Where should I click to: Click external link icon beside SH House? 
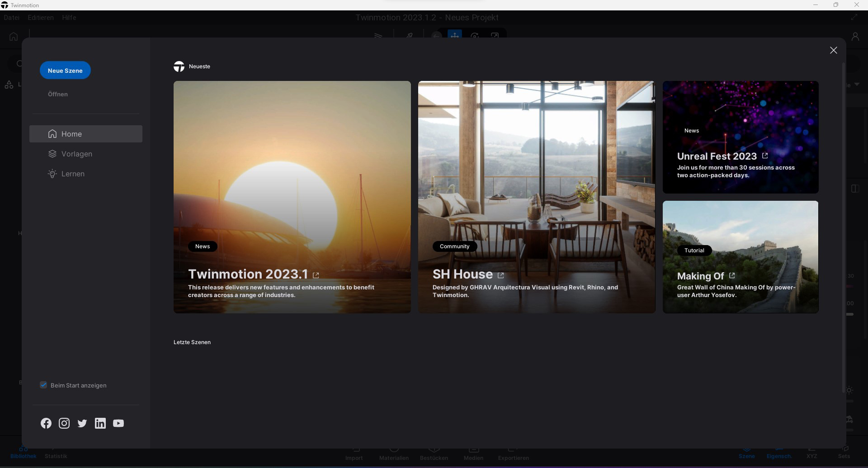pyautogui.click(x=500, y=275)
